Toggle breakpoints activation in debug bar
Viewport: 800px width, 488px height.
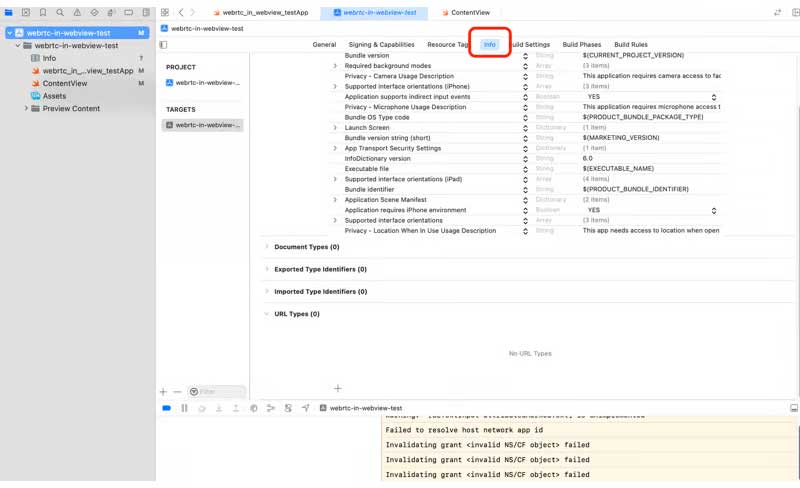tap(166, 408)
